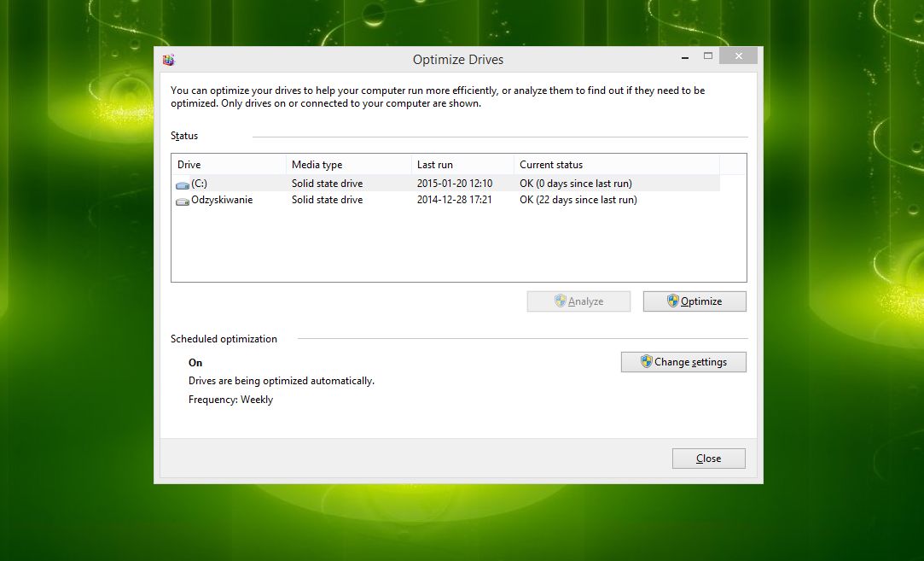Select the Odzyskiwanie drive name
The width and height of the screenshot is (924, 561).
click(x=222, y=200)
